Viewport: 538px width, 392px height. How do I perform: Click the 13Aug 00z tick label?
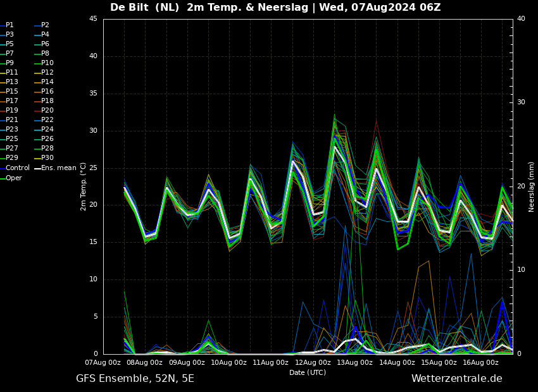pos(355,362)
